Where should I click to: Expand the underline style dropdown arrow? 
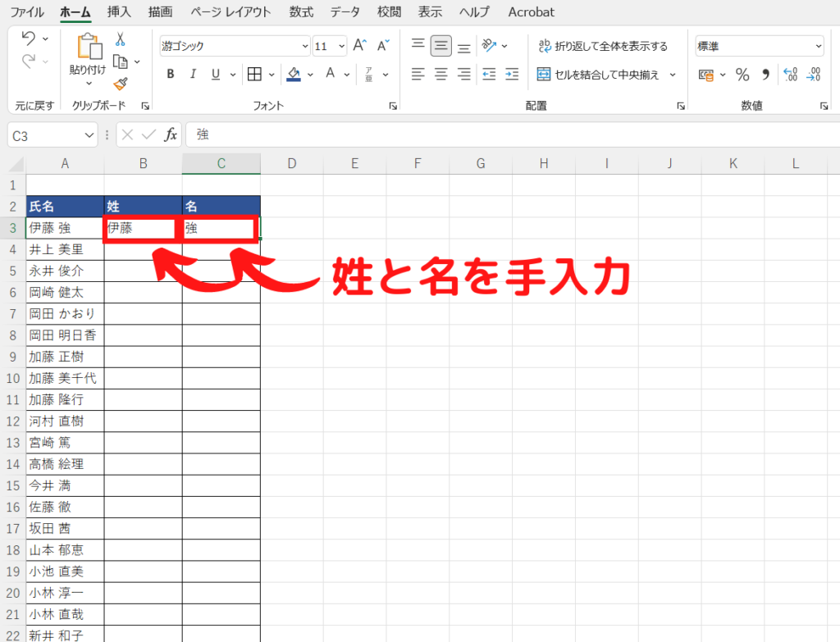(x=233, y=75)
